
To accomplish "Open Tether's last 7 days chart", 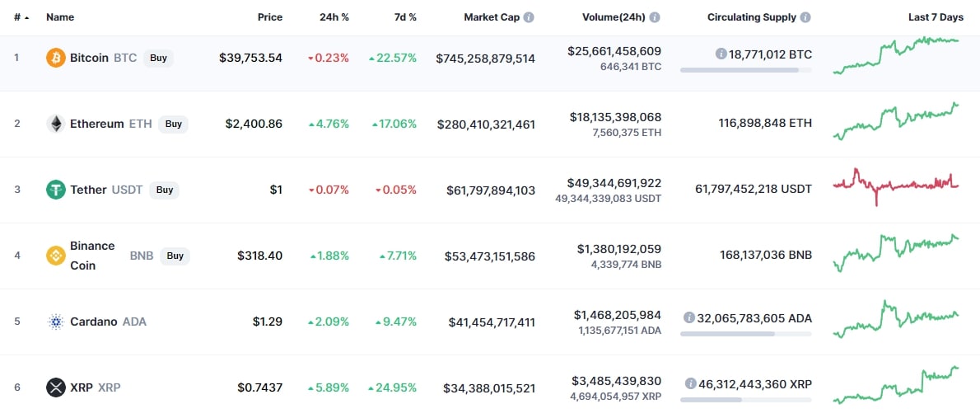I will pos(896,186).
